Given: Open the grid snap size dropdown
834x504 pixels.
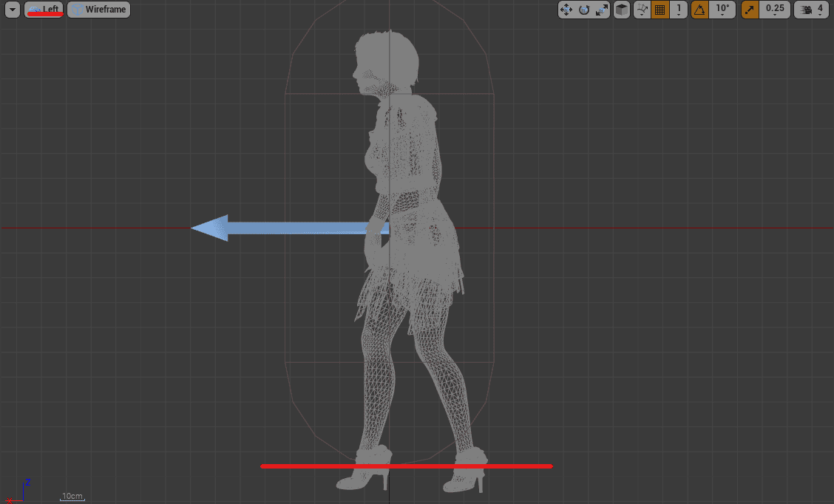Looking at the screenshot, I should point(678,10).
